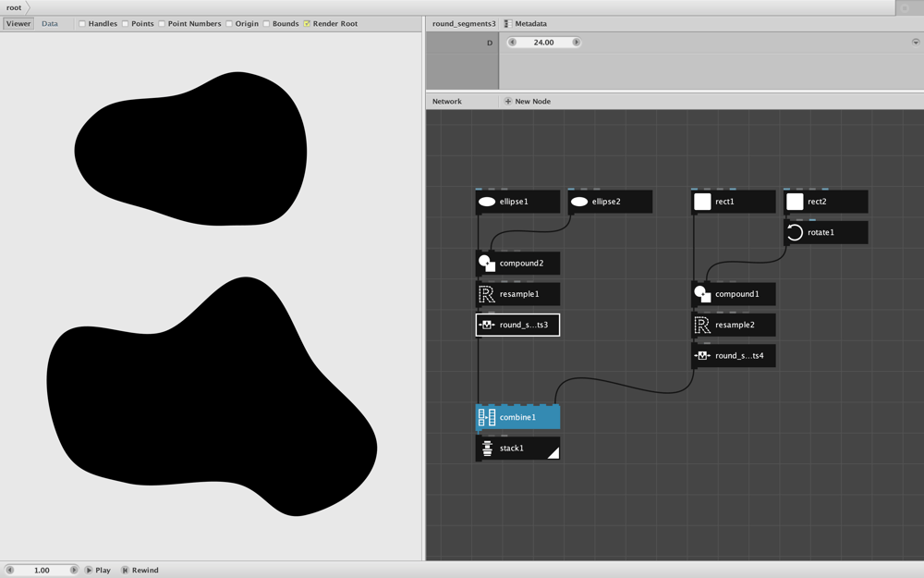Click the rect2 node square icon
This screenshot has width=924, height=578.
(x=795, y=202)
